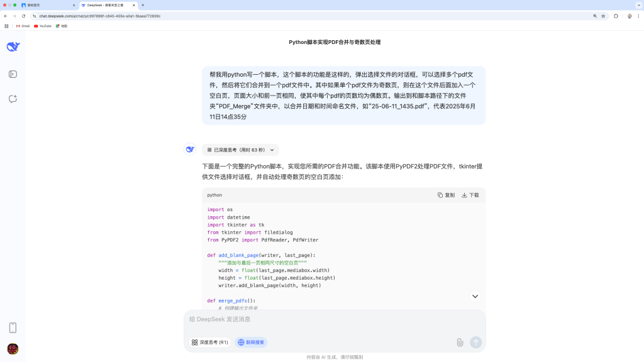Open the user profile avatar

click(13, 348)
